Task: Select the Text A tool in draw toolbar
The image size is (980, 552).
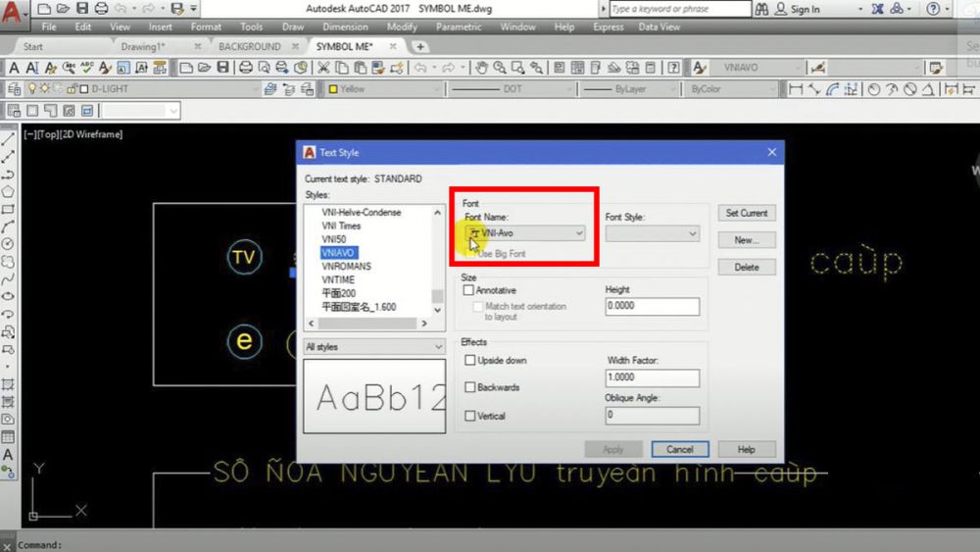Action: [x=8, y=455]
